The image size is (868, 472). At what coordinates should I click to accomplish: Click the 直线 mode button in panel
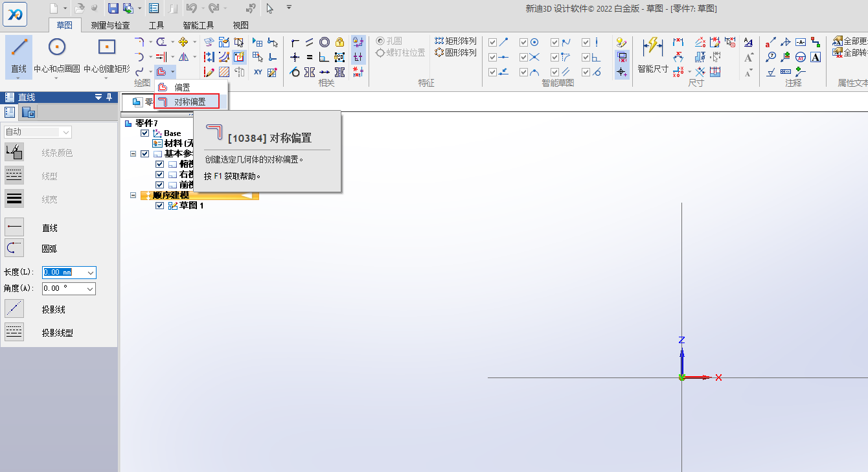pyautogui.click(x=14, y=227)
